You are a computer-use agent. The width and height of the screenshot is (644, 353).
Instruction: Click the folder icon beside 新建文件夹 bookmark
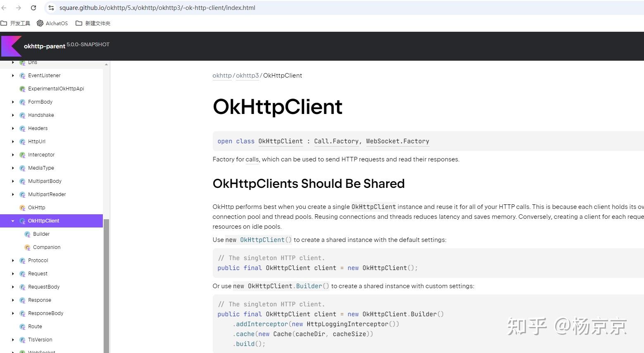(78, 23)
